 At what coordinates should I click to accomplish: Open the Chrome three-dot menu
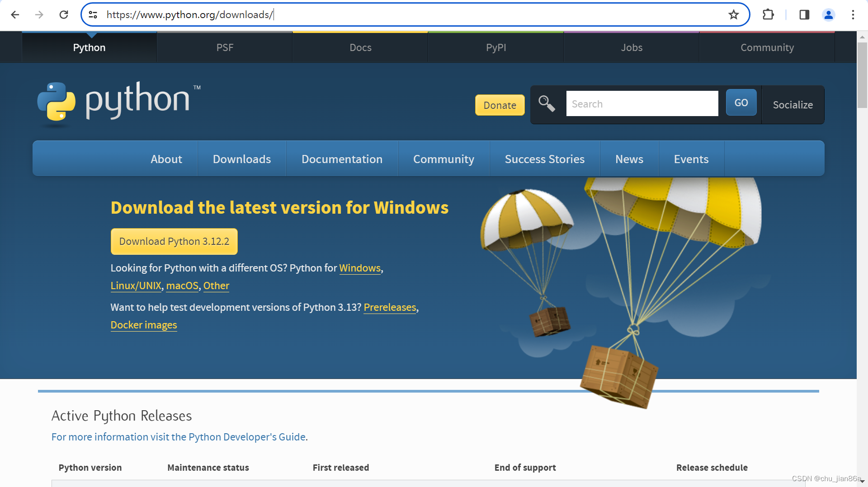click(x=853, y=14)
